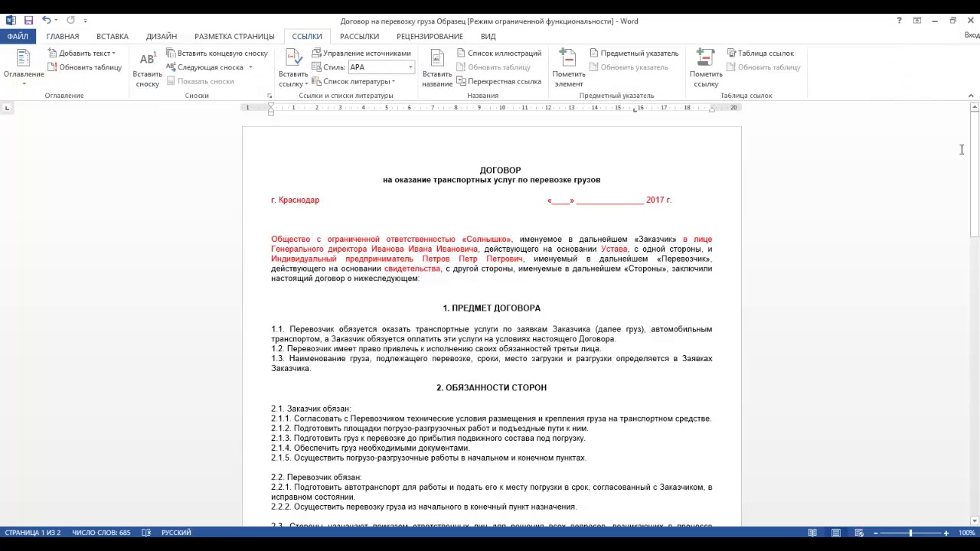
Task: Click СТРАНИЦА 1 ИЗ 2 page indicator
Action: tap(33, 533)
